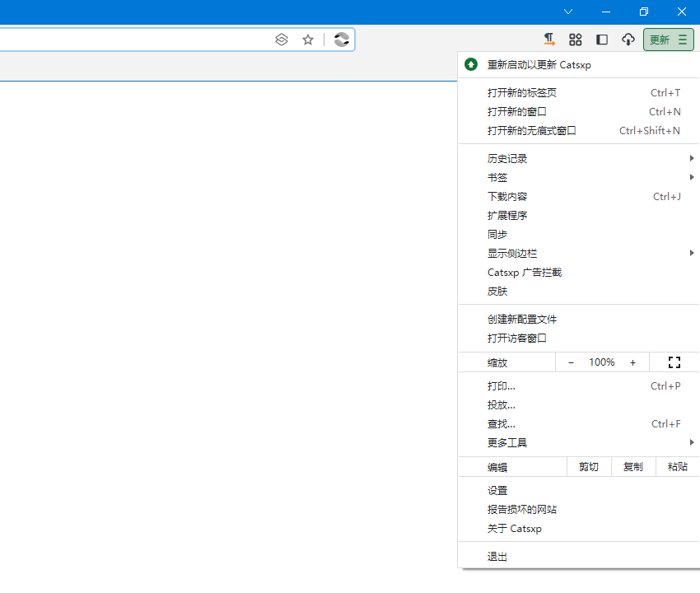Expand the 历史记录 submenu

[x=579, y=158]
